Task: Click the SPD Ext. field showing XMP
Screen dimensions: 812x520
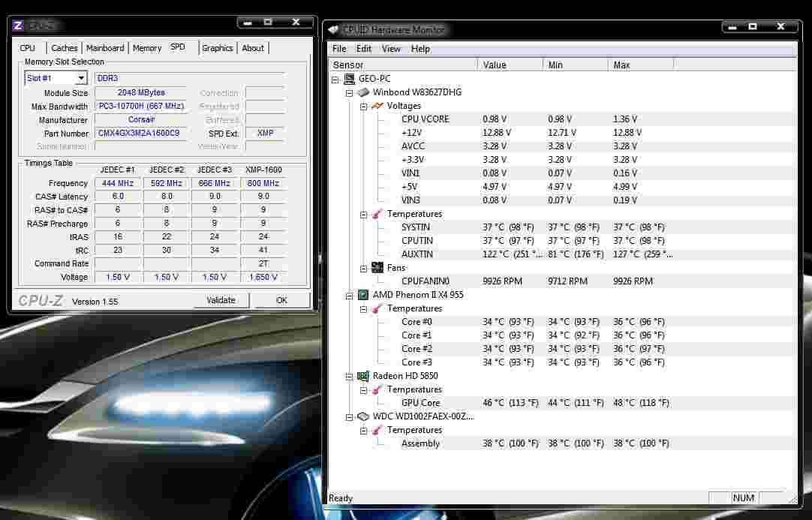Action: click(265, 133)
